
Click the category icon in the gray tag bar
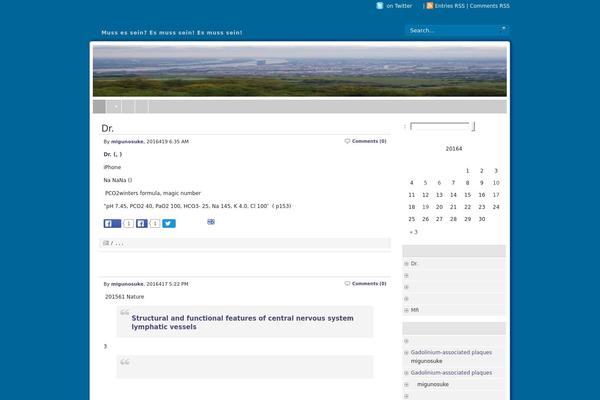point(106,243)
